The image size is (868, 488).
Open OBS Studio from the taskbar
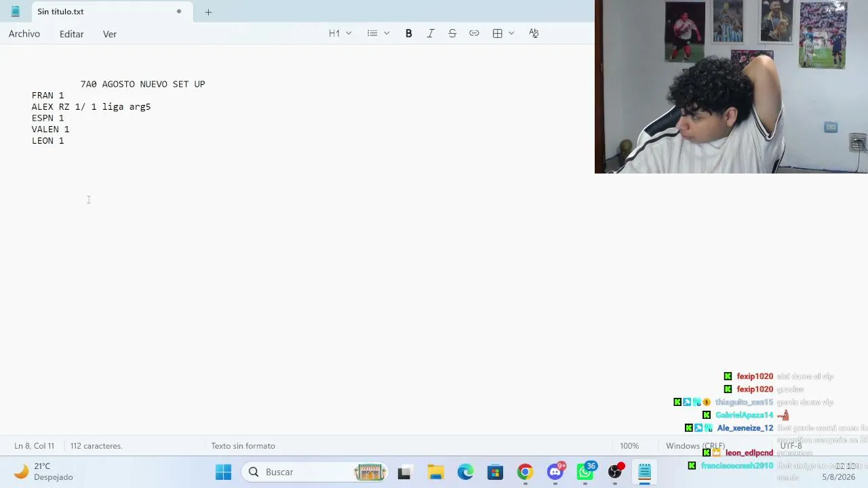click(615, 472)
